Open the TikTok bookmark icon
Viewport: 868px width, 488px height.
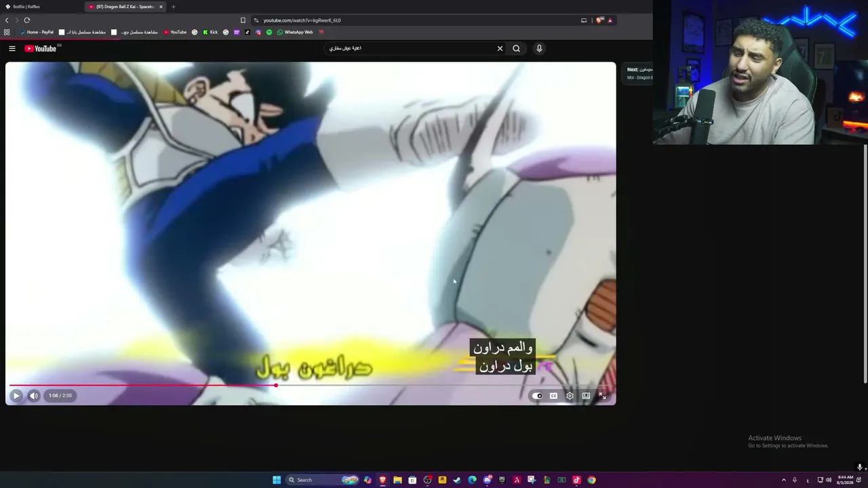[248, 32]
